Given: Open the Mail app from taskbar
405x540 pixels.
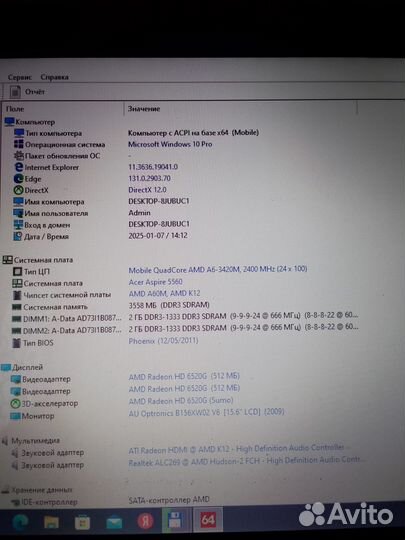Looking at the screenshot, I should 114,523.
